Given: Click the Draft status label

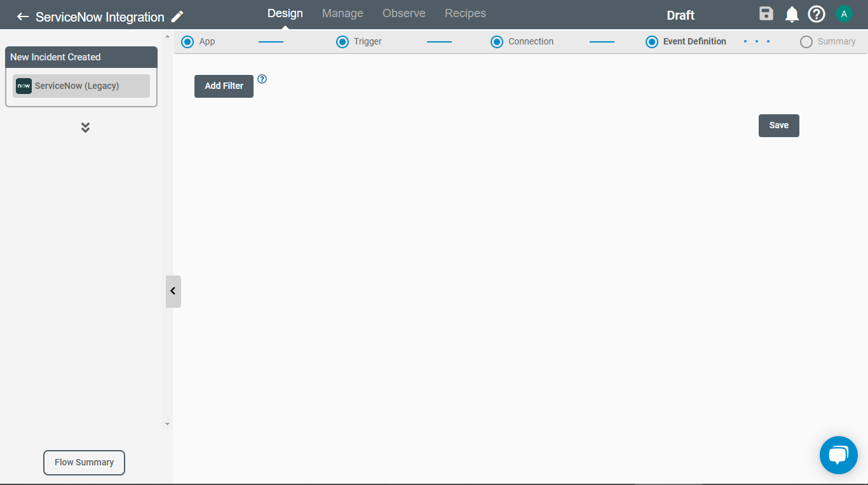Looking at the screenshot, I should coord(681,15).
